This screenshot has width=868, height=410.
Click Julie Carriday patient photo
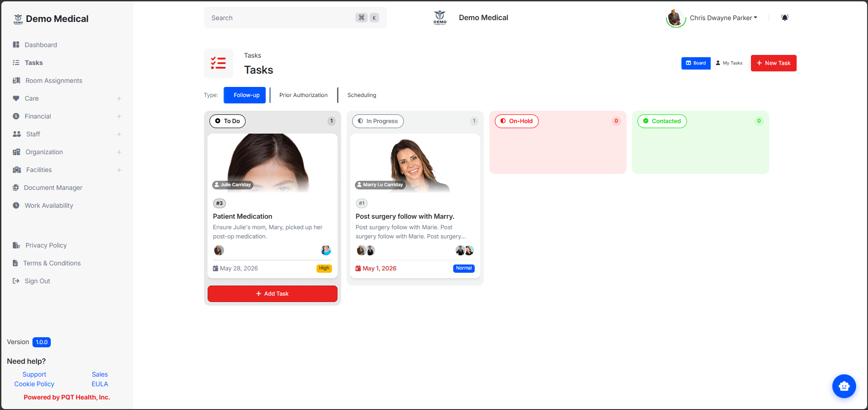click(x=273, y=163)
